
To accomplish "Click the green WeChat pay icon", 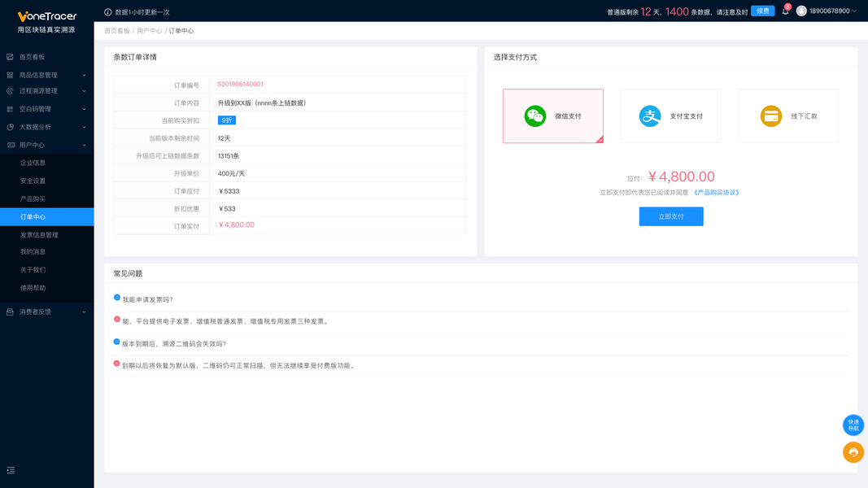I will (x=534, y=116).
